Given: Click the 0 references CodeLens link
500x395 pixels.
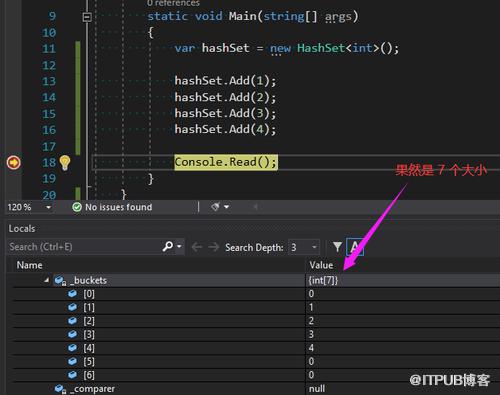Looking at the screenshot, I should click(x=173, y=3).
